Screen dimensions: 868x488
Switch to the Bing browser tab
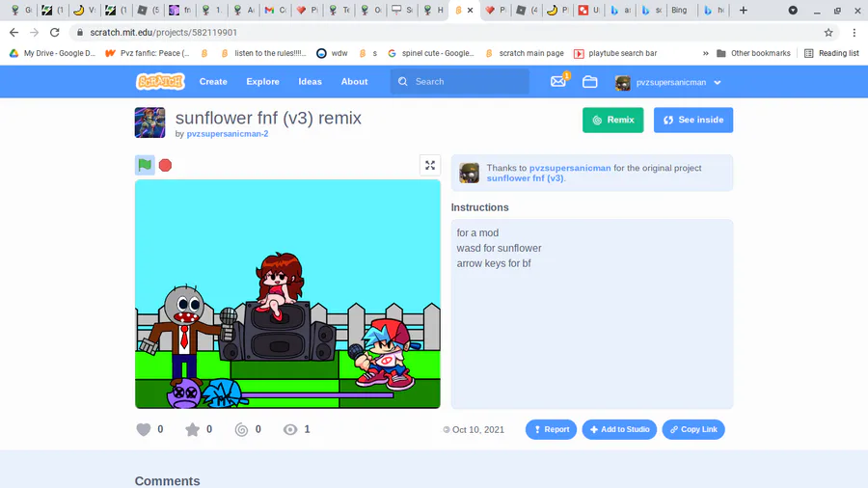(679, 10)
